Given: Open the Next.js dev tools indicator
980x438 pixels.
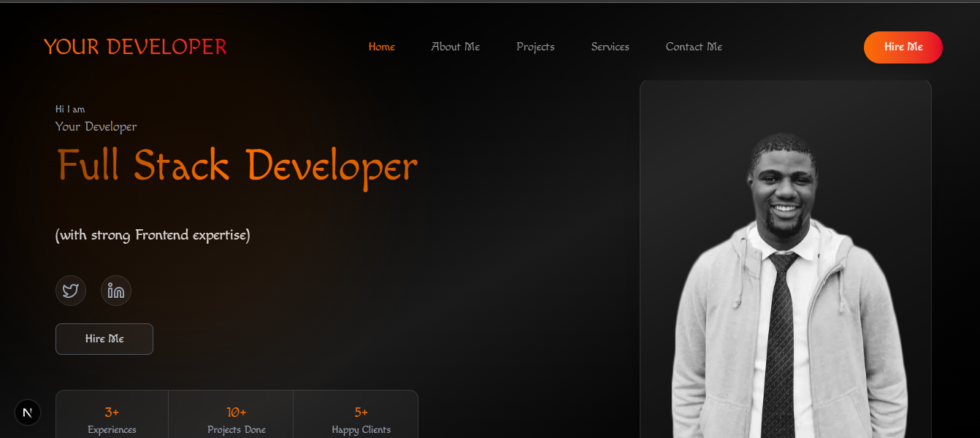Looking at the screenshot, I should (x=28, y=412).
